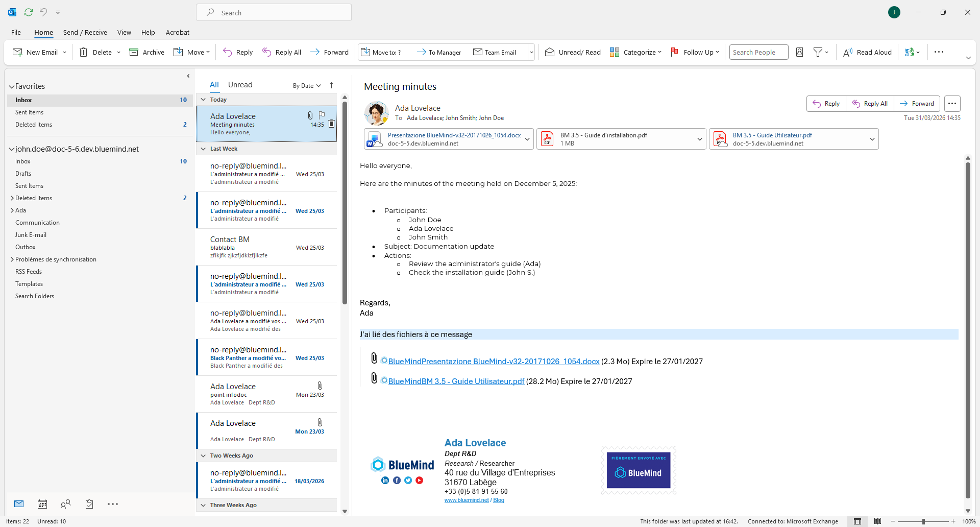Click Reply All in the reading pane
The image size is (980, 527).
(x=870, y=104)
